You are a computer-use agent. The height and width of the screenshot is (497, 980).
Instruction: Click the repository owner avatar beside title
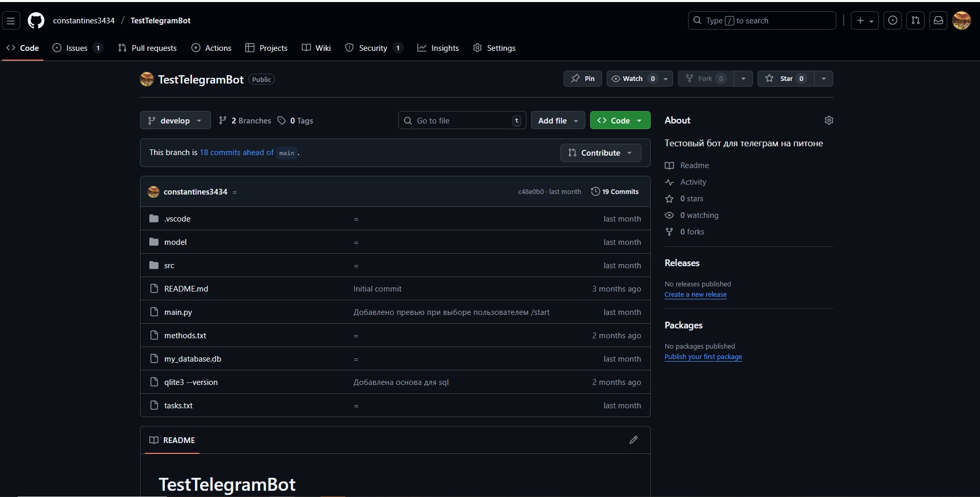[147, 79]
